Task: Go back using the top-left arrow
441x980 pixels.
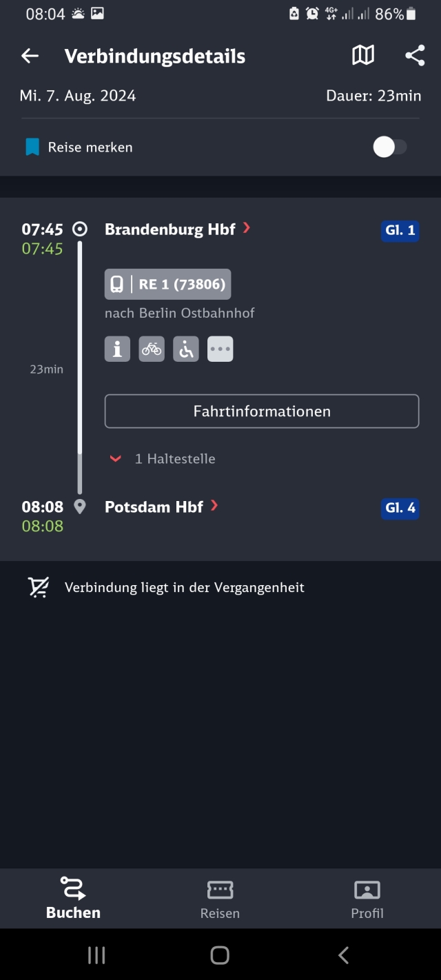Action: (30, 56)
